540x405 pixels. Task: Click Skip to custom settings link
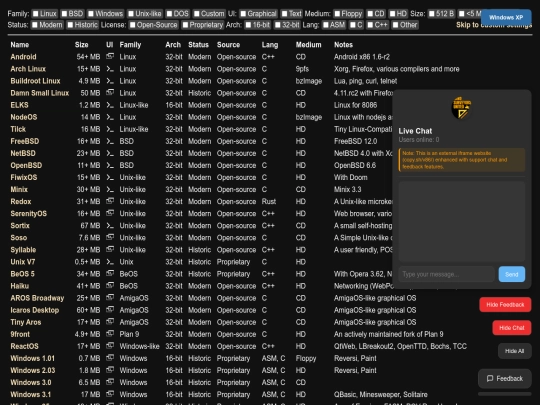tap(494, 25)
